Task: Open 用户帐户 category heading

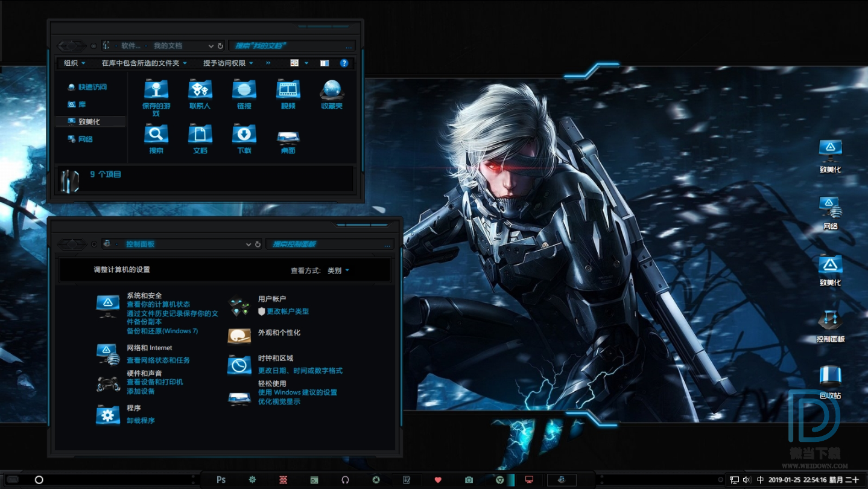Action: [x=272, y=299]
